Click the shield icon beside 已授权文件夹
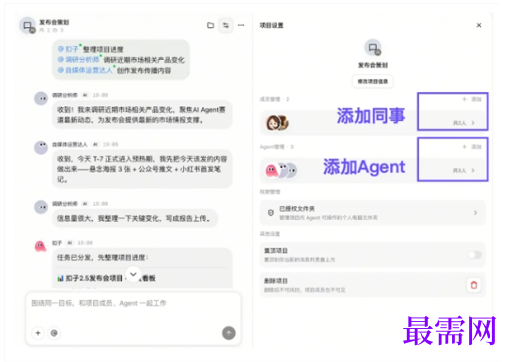515x362 pixels. click(271, 213)
